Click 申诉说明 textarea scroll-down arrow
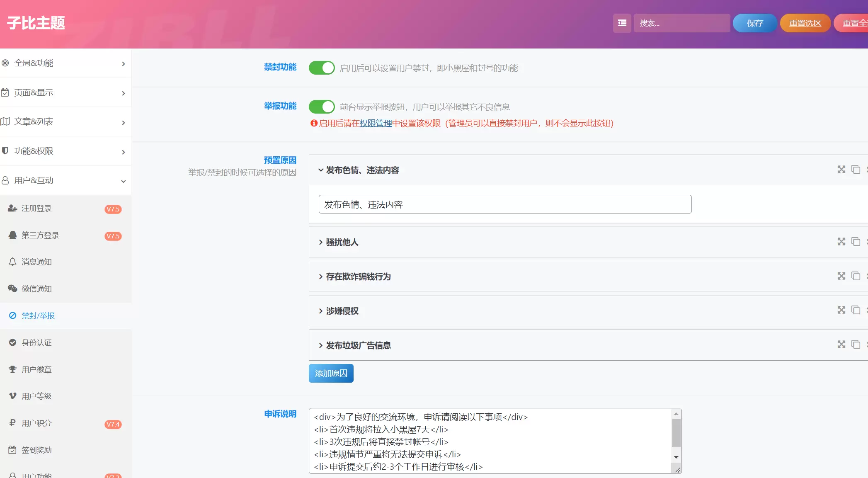This screenshot has height=478, width=868. 676,457
